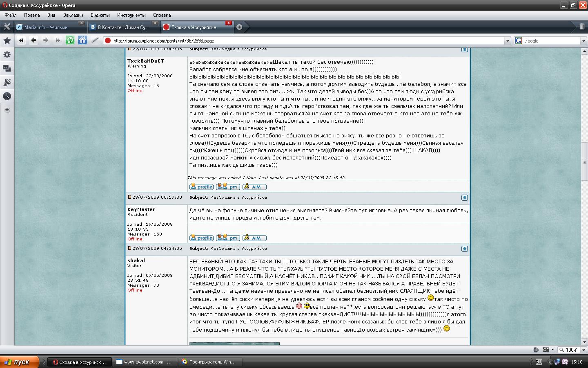Expand the address bar URL dropdown
Image resolution: width=588 pixels, height=368 pixels.
[x=508, y=41]
